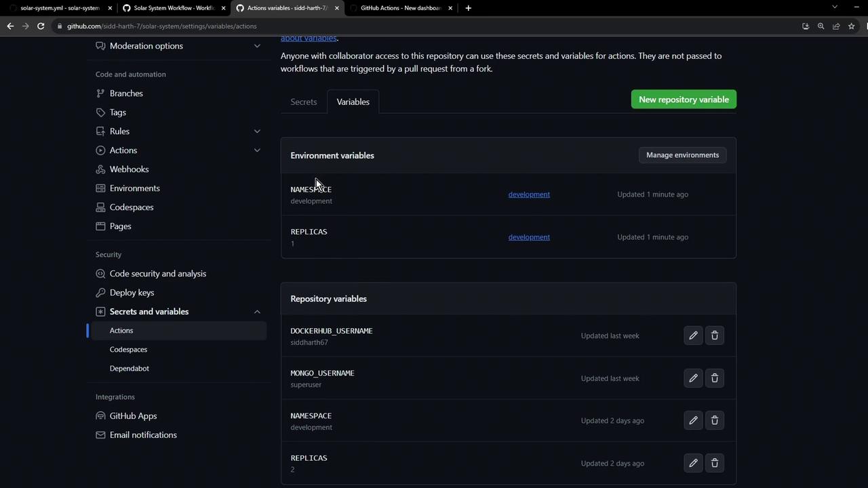This screenshot has height=488, width=868.
Task: Click the value siddharth67
Action: pyautogui.click(x=309, y=343)
